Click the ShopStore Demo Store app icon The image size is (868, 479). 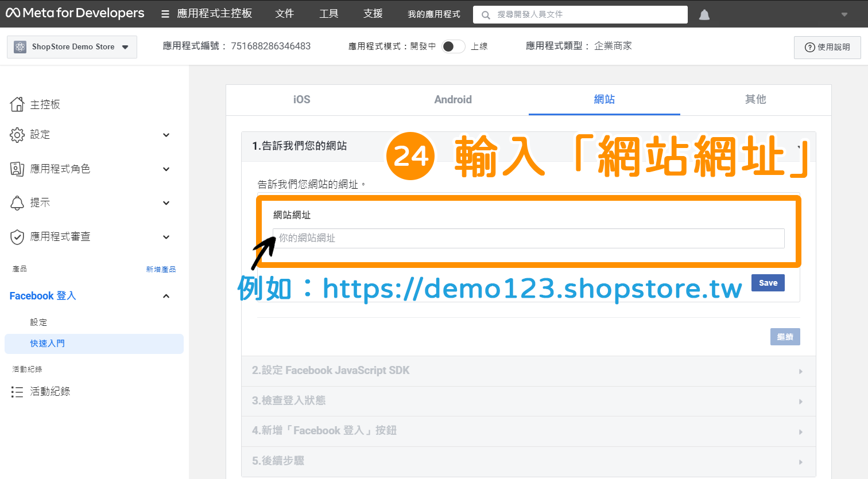pos(20,47)
